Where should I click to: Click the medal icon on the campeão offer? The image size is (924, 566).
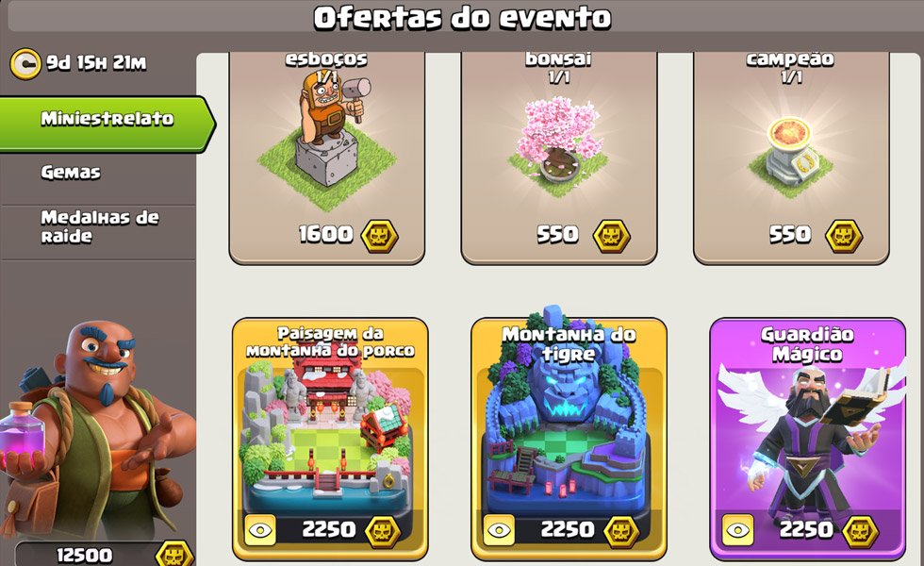click(x=843, y=236)
